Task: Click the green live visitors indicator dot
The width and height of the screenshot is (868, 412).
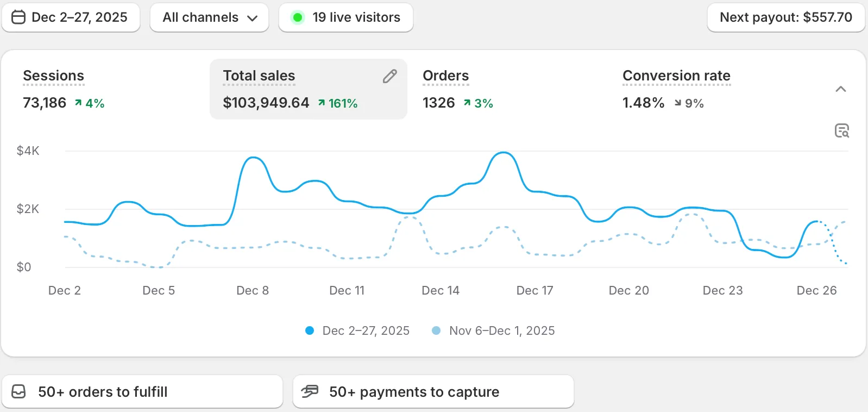Action: coord(298,17)
